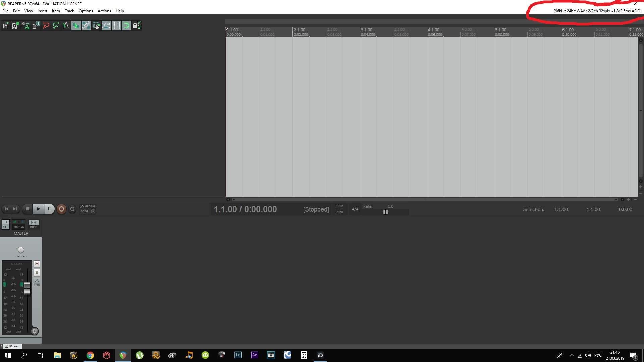This screenshot has width=644, height=362.
Task: Open the Options menu
Action: [86, 11]
